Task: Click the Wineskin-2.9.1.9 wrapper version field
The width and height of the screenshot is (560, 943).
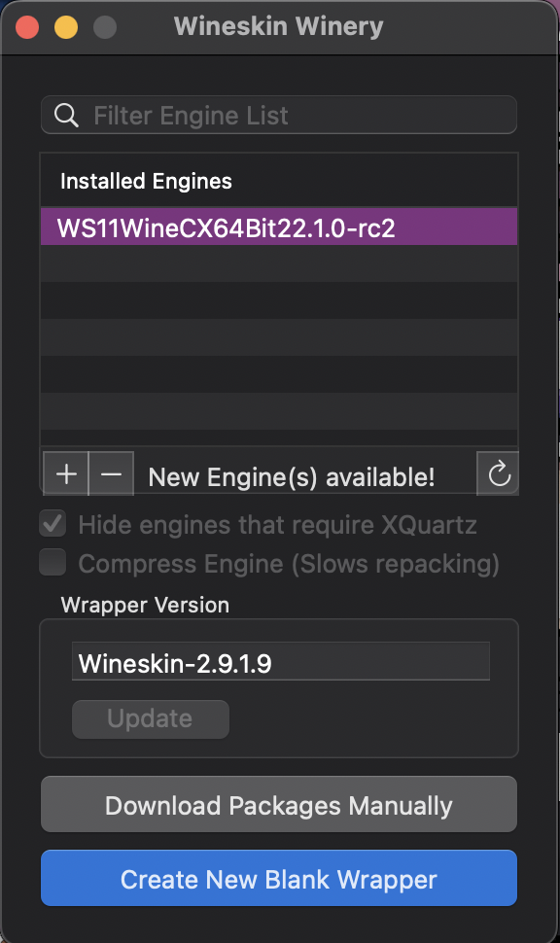Action: click(281, 661)
